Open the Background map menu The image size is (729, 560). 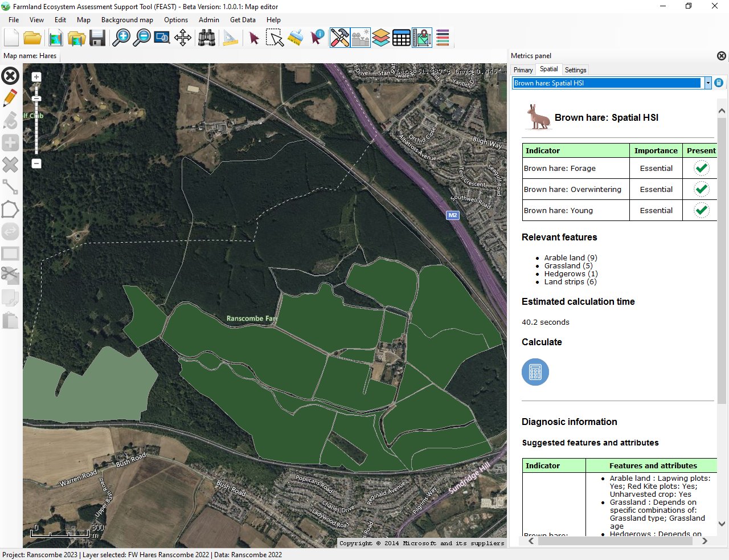[x=127, y=20]
